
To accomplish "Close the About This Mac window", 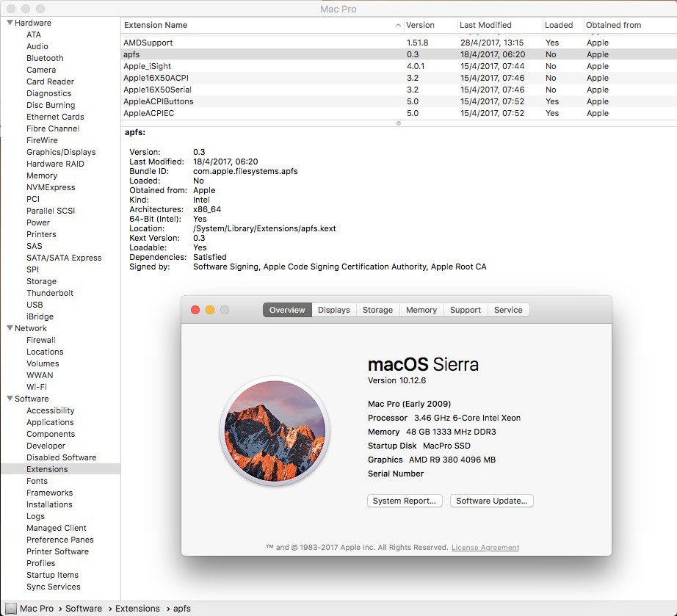I will pos(195,310).
